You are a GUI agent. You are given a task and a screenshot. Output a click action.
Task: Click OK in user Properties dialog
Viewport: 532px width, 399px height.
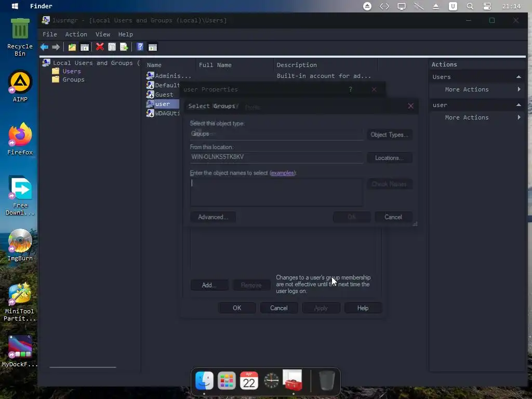click(x=237, y=308)
